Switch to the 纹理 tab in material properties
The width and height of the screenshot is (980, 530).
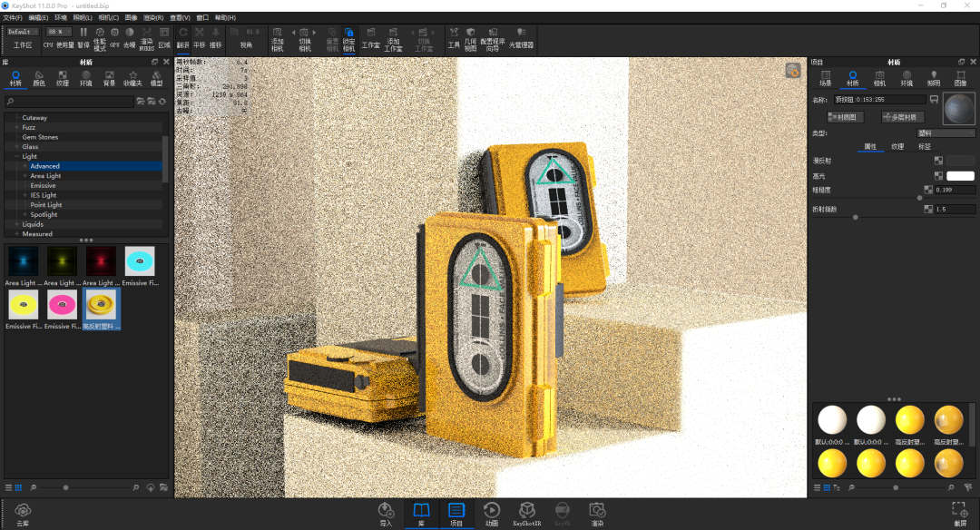(897, 146)
